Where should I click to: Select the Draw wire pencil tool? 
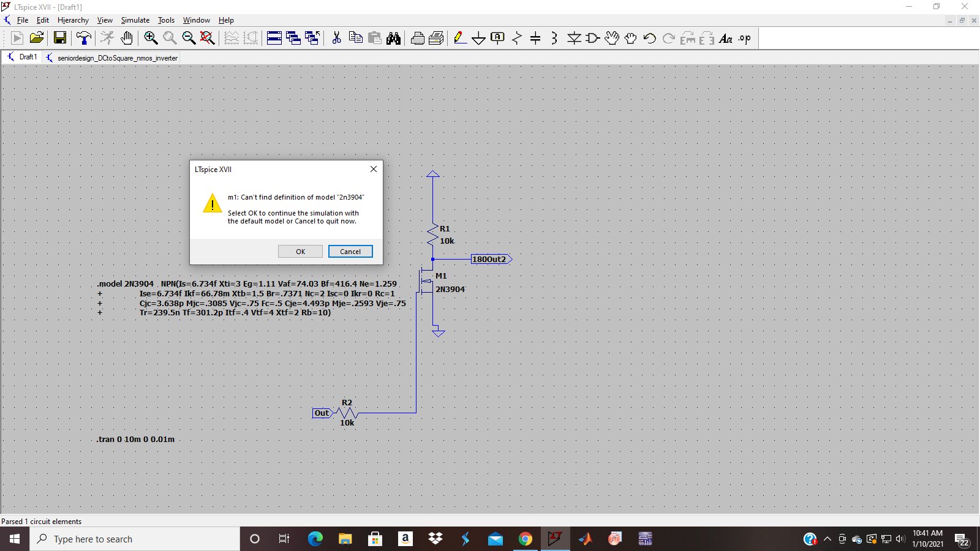tap(460, 38)
